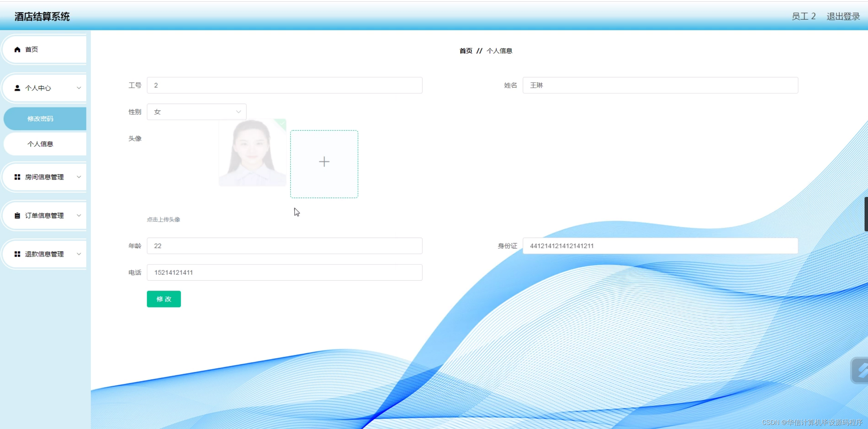Click the grid icon beside 房间信息管理
This screenshot has height=429, width=868.
pos(17,177)
